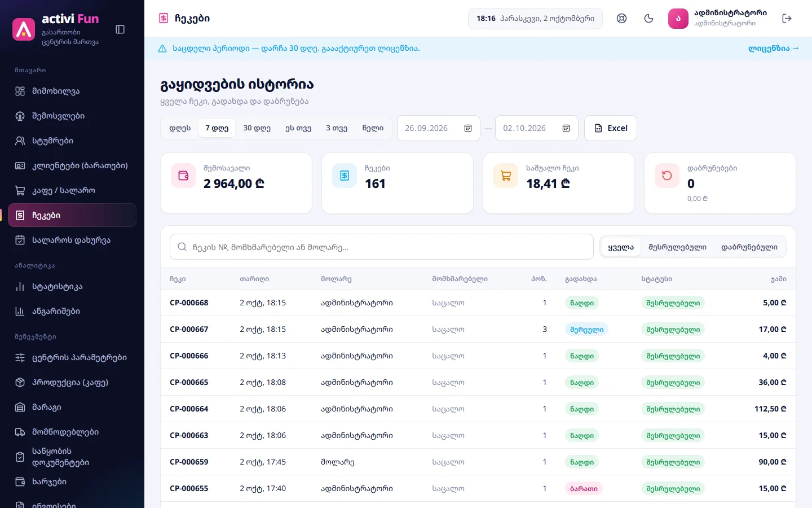
Task: Toggle dark mode moon icon
Action: 648,19
